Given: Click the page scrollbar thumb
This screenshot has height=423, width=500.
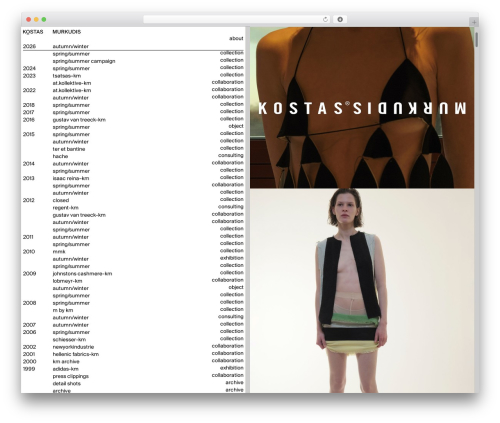Looking at the screenshot, I should (x=477, y=40).
